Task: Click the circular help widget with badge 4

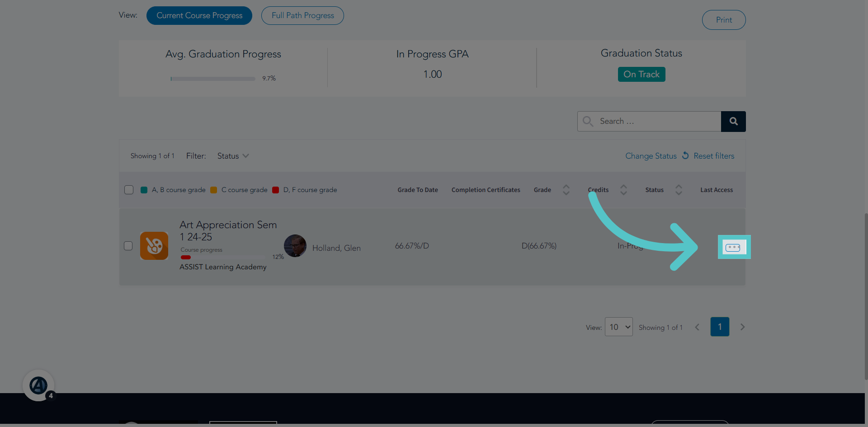Action: (38, 385)
